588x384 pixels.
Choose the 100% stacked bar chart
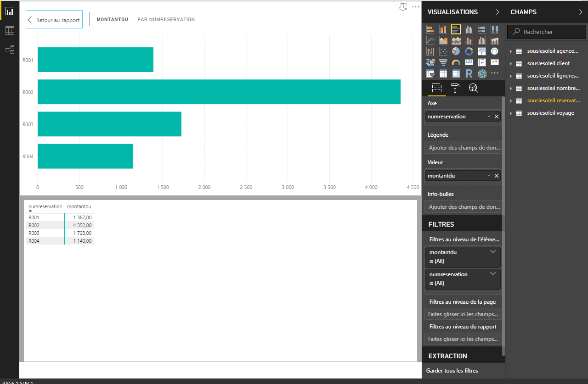pyautogui.click(x=482, y=30)
